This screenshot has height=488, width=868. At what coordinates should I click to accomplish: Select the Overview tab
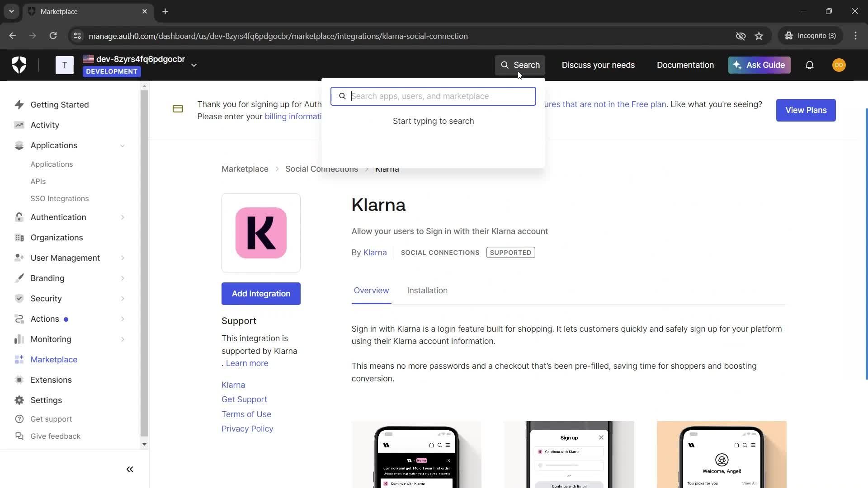pos(371,291)
